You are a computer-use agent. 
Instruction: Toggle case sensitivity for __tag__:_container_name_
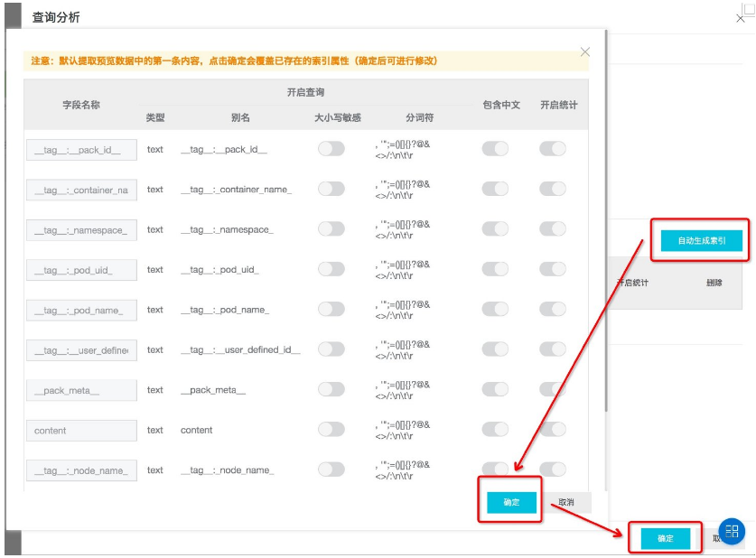coord(331,189)
